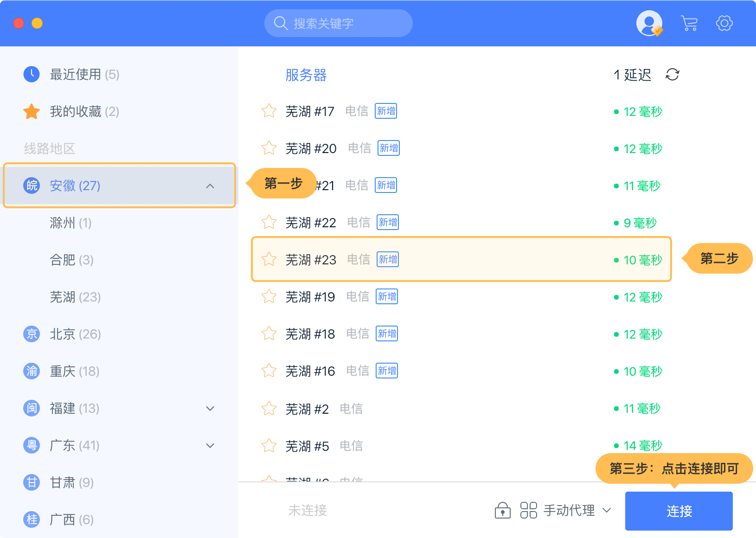The image size is (756, 538).
Task: Click the Beijing region badge icon
Action: click(32, 334)
